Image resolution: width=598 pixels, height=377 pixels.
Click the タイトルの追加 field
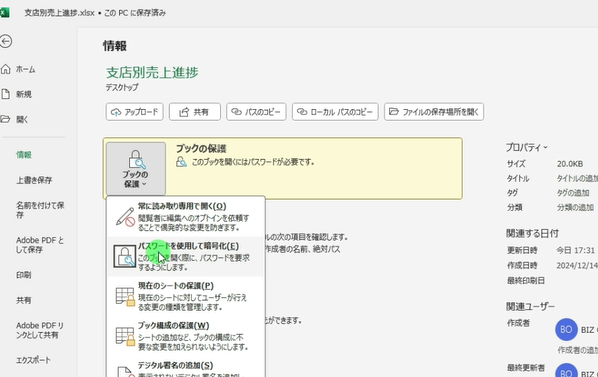pos(577,178)
